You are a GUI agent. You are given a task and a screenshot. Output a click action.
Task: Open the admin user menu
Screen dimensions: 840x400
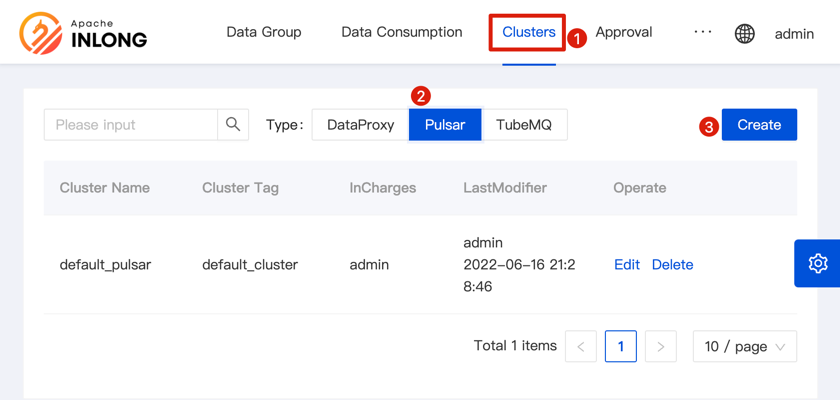click(794, 33)
